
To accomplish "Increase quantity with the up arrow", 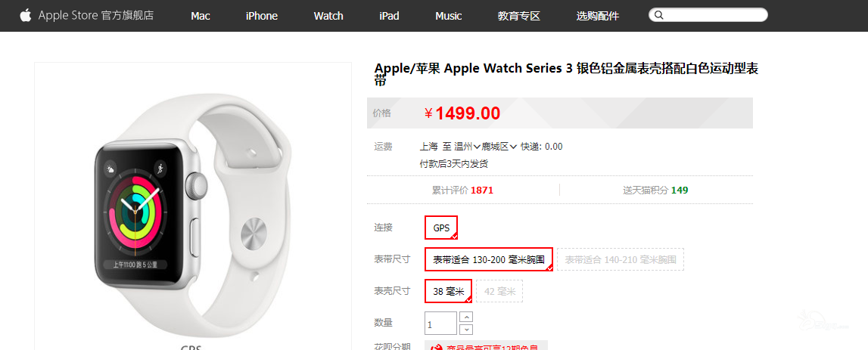I will tap(467, 317).
